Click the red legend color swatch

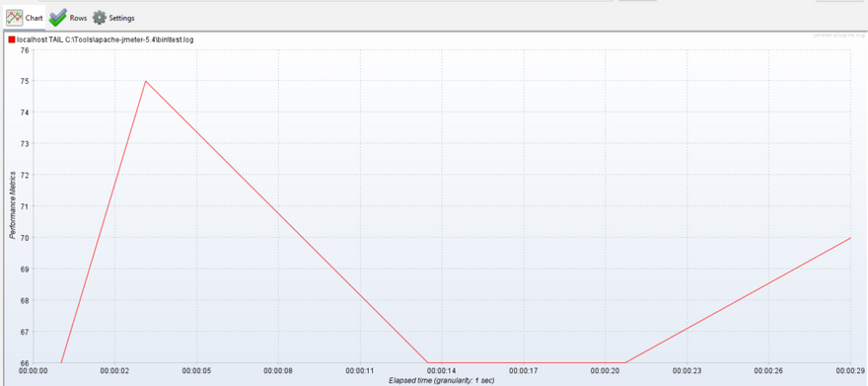coord(12,39)
